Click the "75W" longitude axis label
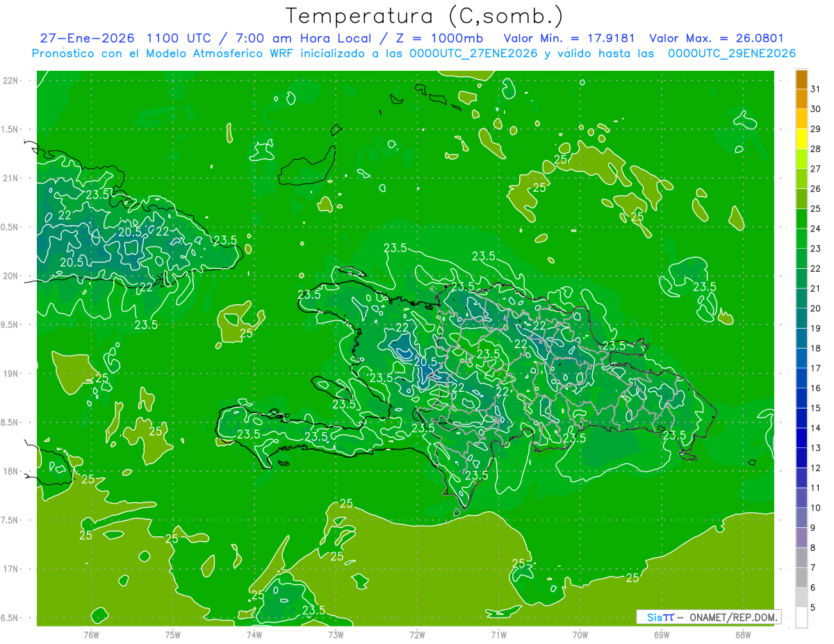834x644 pixels. click(x=173, y=634)
